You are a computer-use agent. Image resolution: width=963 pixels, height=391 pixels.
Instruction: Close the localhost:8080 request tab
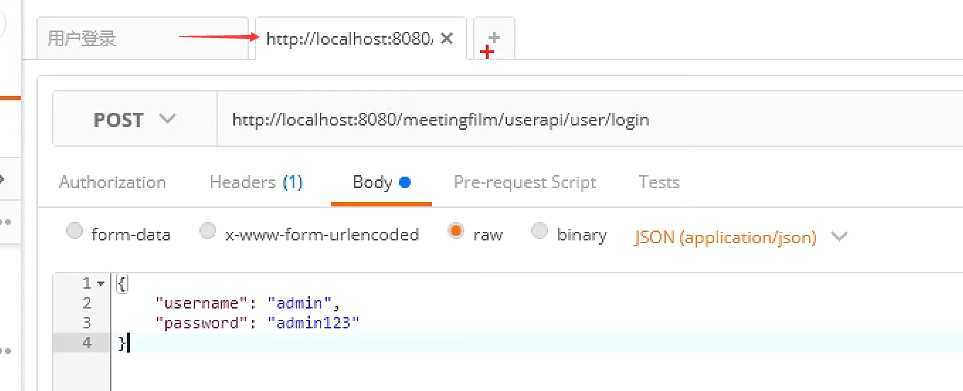coord(447,39)
